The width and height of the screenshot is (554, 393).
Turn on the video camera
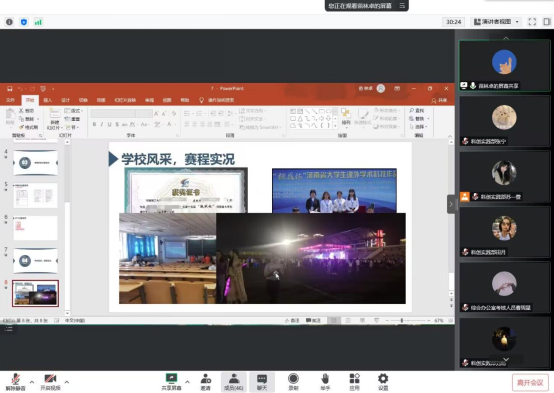[x=50, y=382]
